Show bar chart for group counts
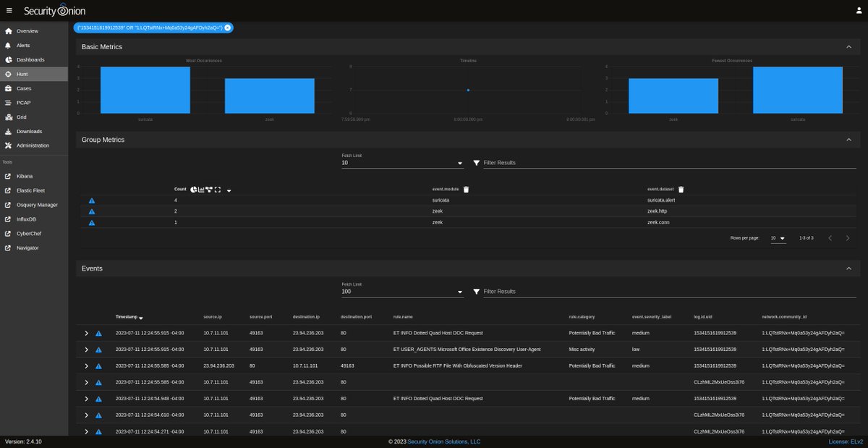This screenshot has height=448, width=868. 201,190
